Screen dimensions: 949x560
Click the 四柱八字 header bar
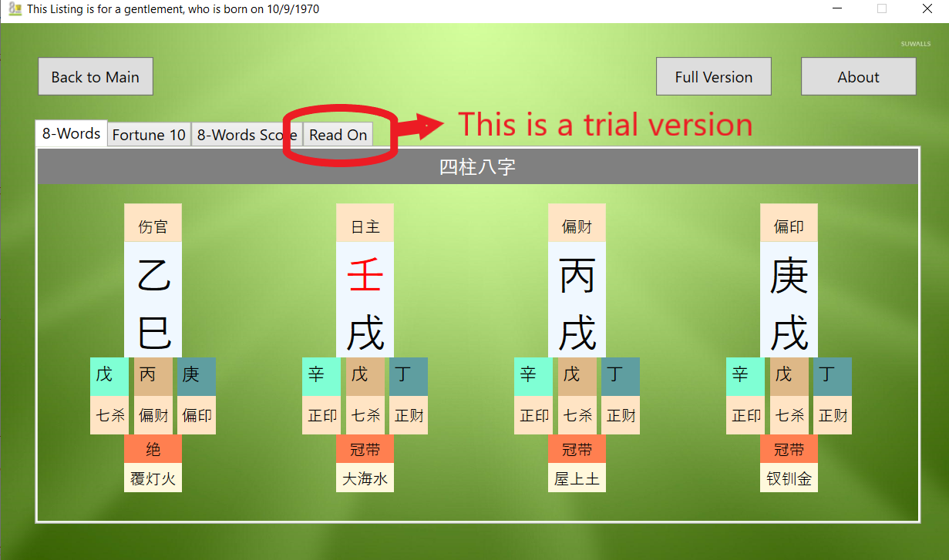(477, 167)
